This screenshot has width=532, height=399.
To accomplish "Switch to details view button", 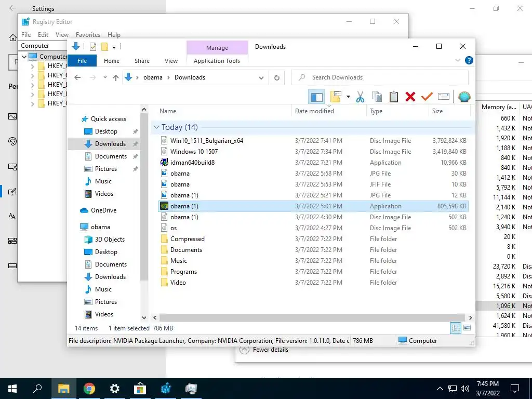I will pos(456,328).
